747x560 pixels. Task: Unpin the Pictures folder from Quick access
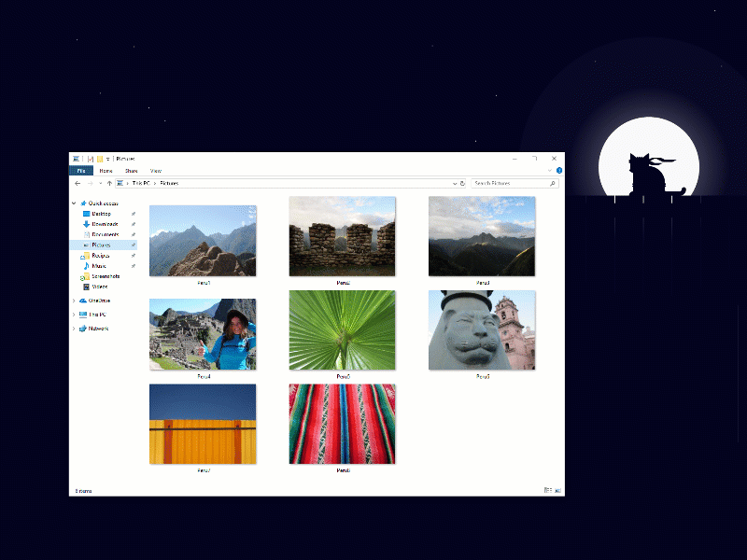pyautogui.click(x=134, y=245)
